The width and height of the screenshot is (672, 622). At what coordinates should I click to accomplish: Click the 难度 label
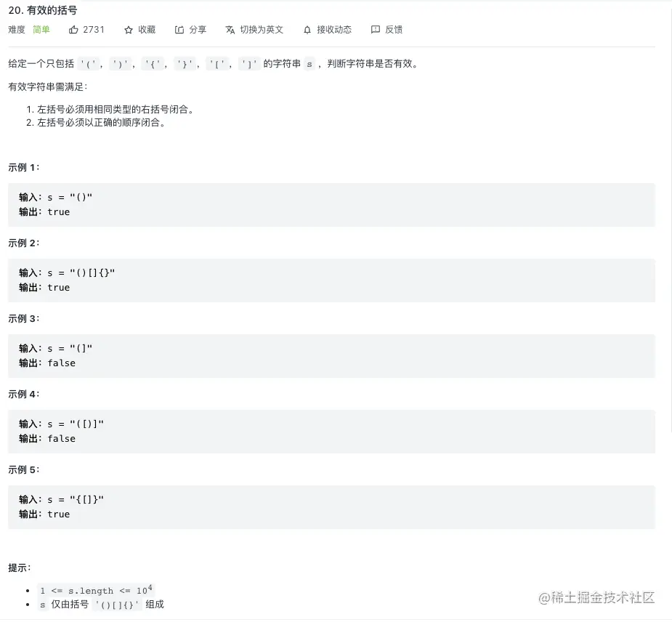[x=17, y=30]
